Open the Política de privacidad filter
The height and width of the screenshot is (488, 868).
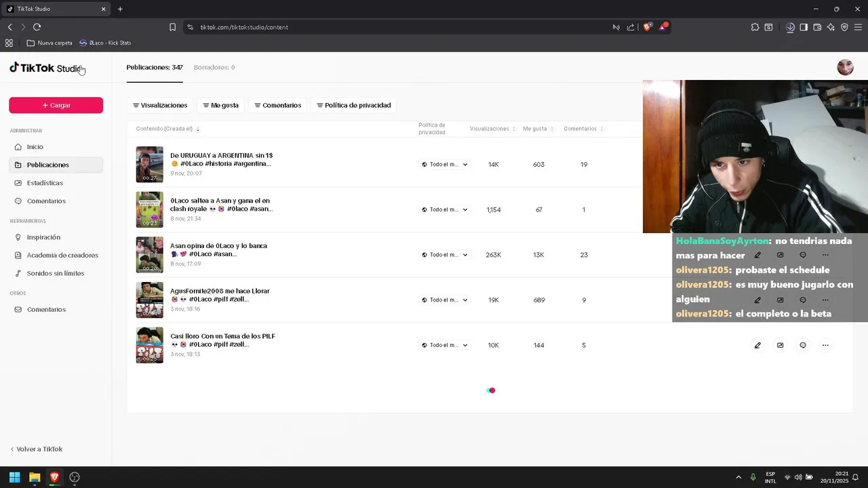(x=354, y=105)
